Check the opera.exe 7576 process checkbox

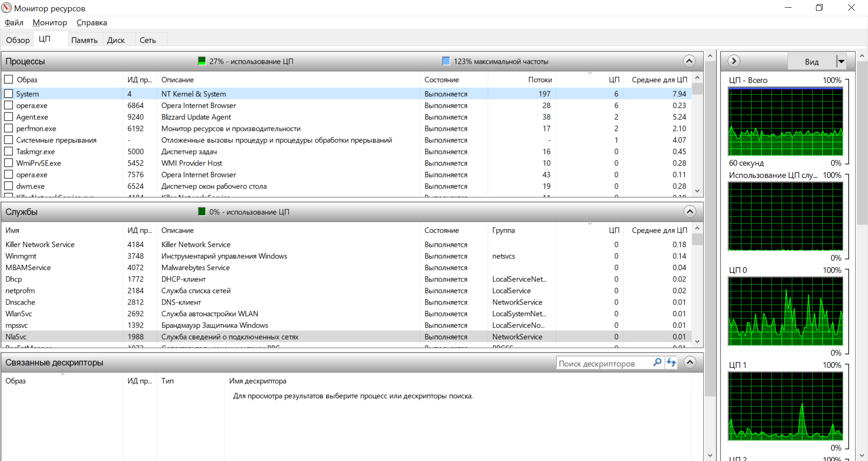[9, 174]
